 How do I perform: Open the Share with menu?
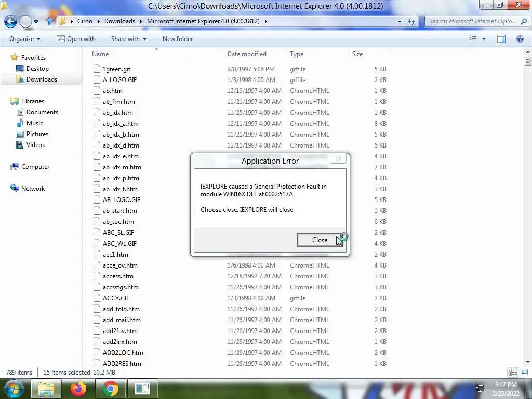tap(129, 39)
